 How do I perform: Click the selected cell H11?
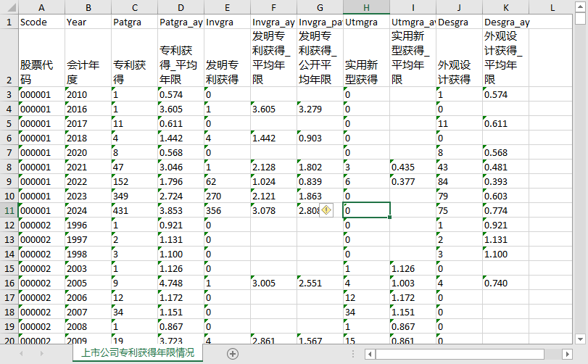(366, 210)
